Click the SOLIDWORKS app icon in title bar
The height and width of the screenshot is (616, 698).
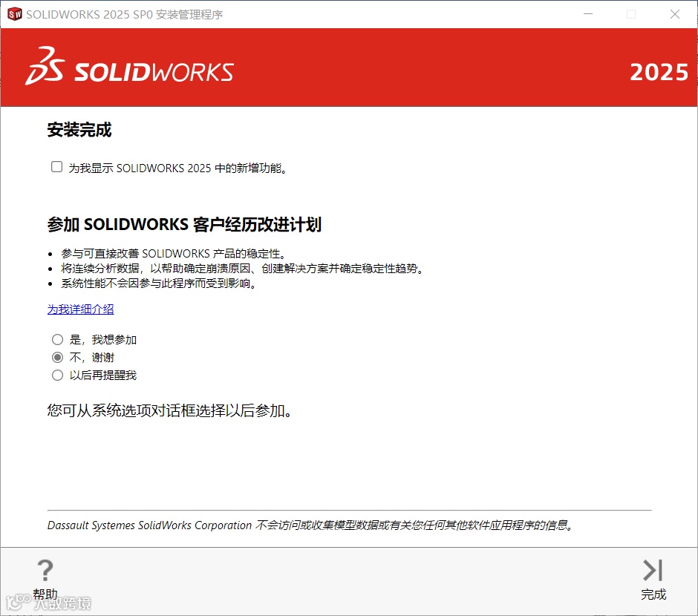pos(15,14)
